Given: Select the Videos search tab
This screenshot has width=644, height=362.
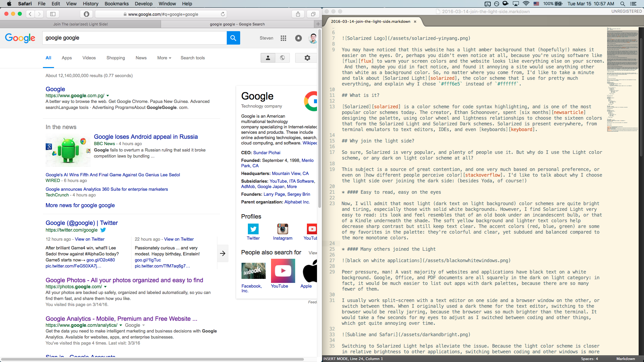Looking at the screenshot, I should point(89,58).
